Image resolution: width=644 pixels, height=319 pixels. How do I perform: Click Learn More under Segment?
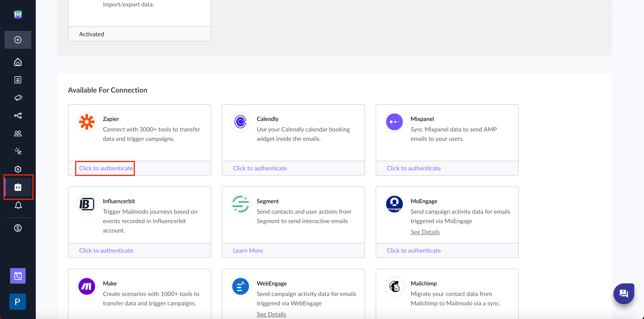click(x=248, y=250)
